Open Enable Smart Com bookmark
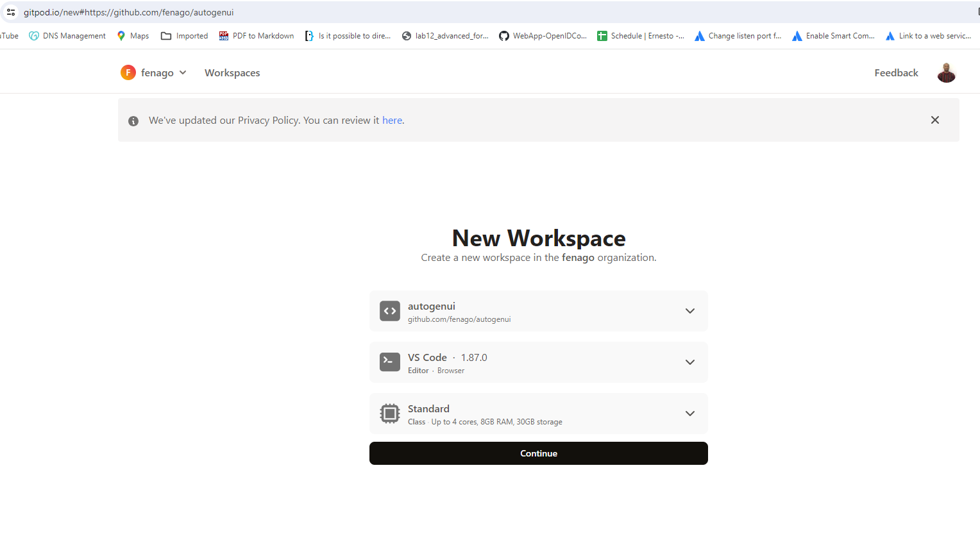 click(834, 36)
